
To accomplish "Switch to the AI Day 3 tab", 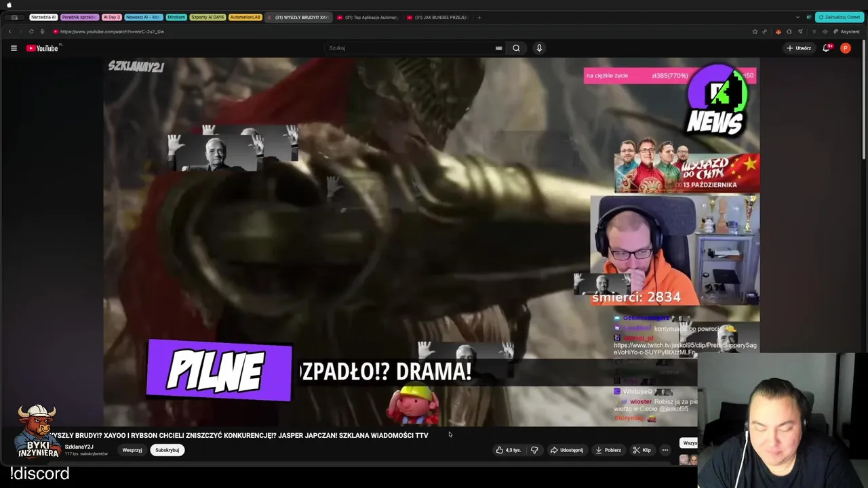I will point(112,17).
